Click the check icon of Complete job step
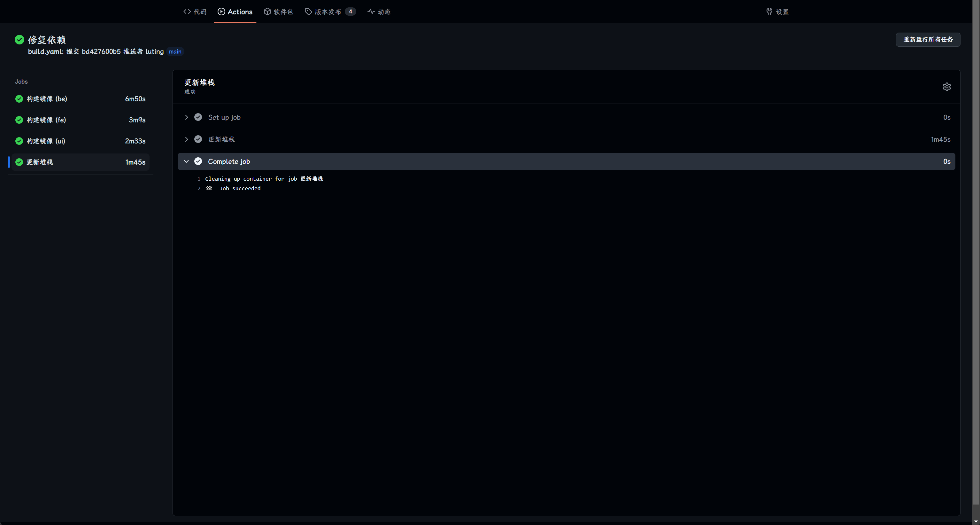 click(x=198, y=161)
